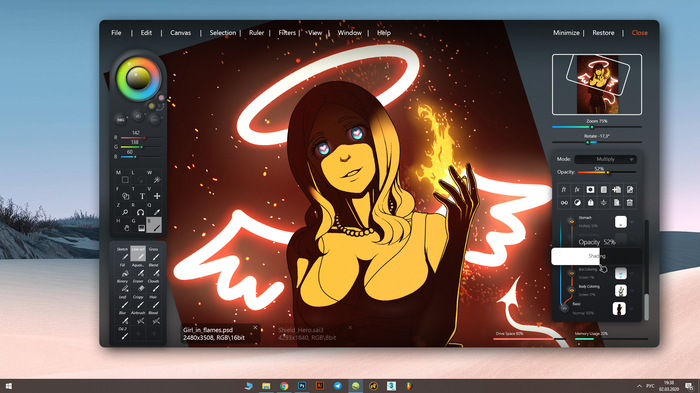Screen dimensions: 700x393
Task: Click the Rotate -17.3° slider handle
Action: 588,142
